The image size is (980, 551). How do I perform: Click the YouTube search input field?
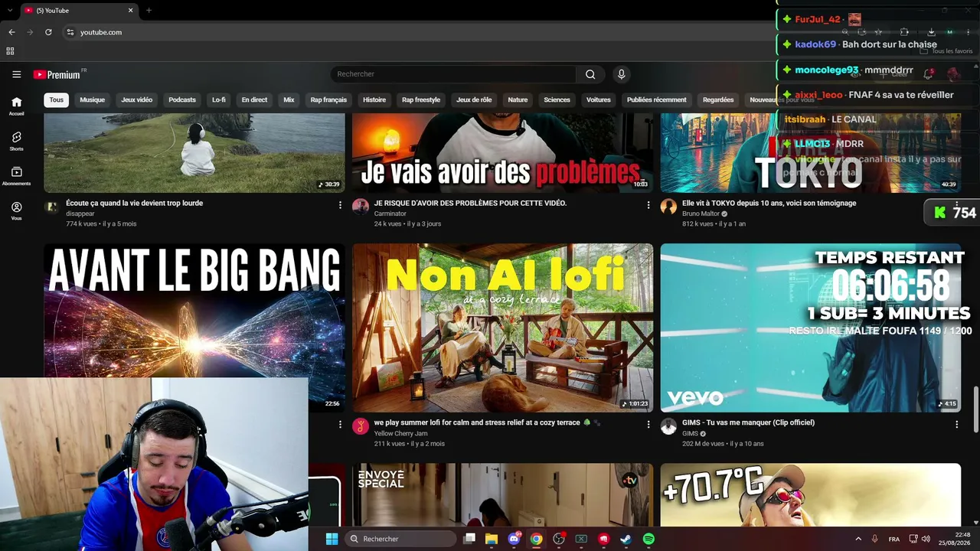point(453,74)
